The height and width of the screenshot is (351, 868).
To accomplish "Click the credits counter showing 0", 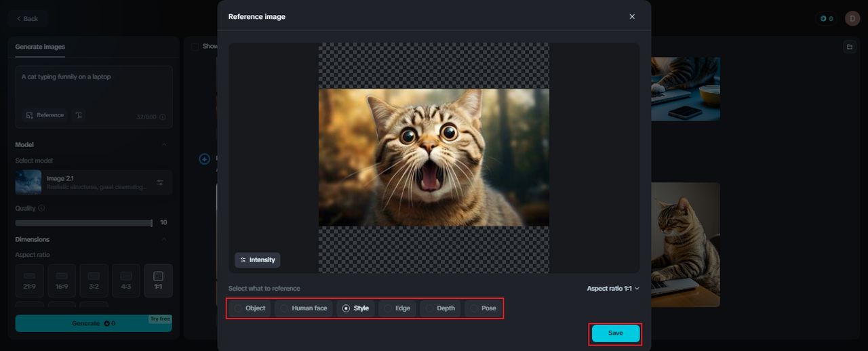I will (x=827, y=18).
